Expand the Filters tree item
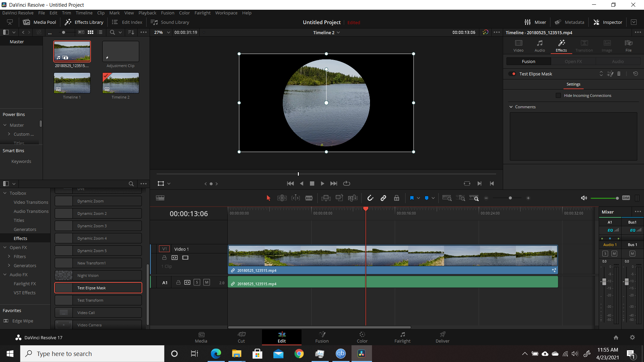 click(9, 257)
